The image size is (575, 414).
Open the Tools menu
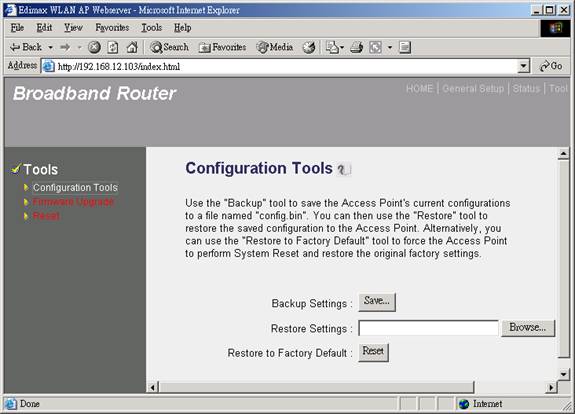[x=151, y=28]
